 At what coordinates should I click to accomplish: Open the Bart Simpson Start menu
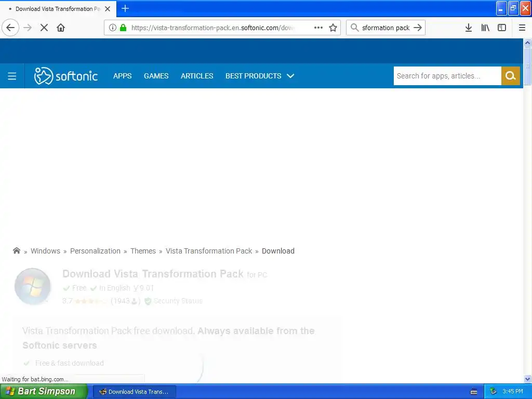tap(44, 391)
